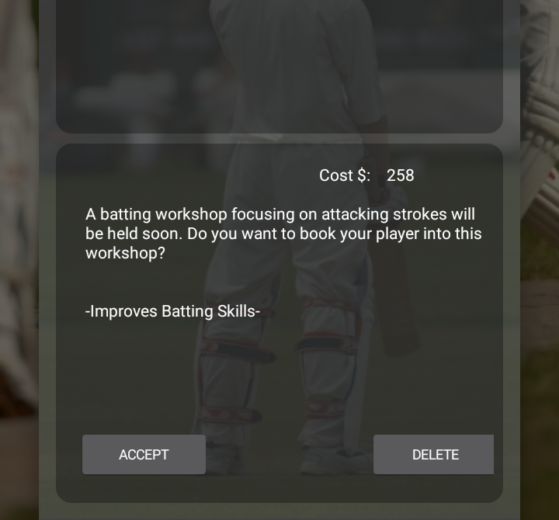Select the line about attacking strokes
This screenshot has height=520, width=559.
(x=280, y=215)
